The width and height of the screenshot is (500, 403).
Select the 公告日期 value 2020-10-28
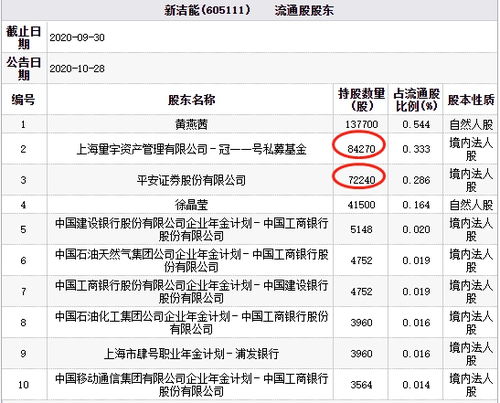coord(77,69)
